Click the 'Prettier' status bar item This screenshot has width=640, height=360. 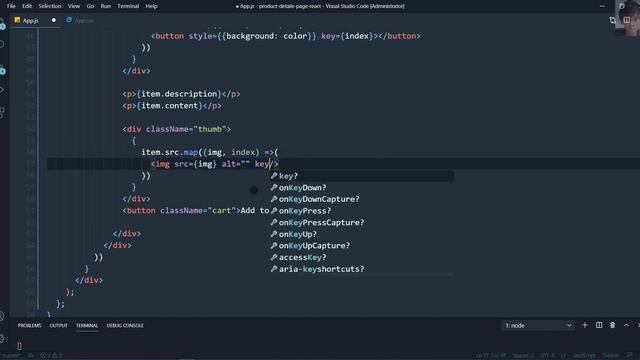[x=611, y=356]
